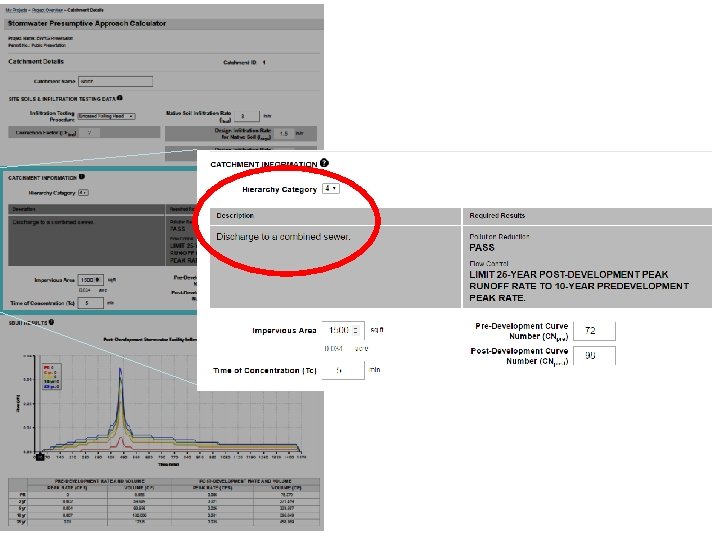Open Catchment Information help icon in the small page
720x540 pixels.
pos(82,177)
